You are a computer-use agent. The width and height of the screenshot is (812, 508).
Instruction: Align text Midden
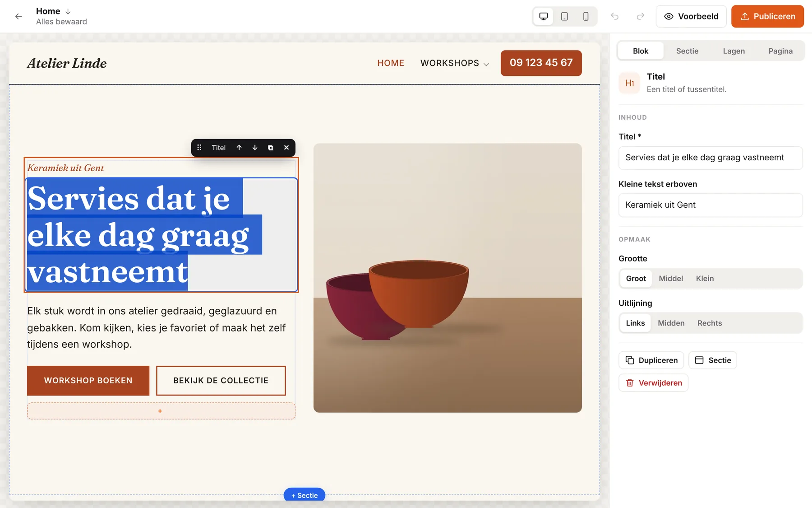point(671,323)
